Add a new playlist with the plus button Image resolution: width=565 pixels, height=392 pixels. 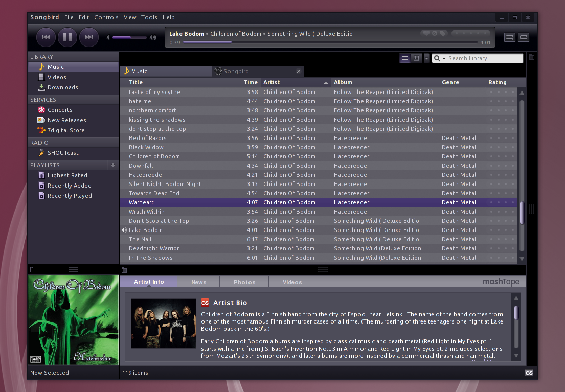(x=113, y=165)
